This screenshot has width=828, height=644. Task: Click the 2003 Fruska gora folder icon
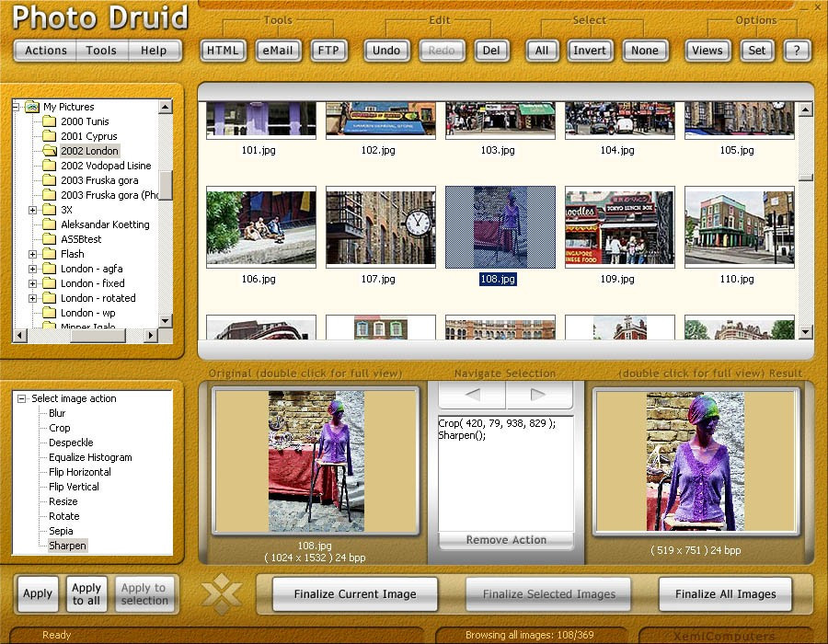[49, 180]
